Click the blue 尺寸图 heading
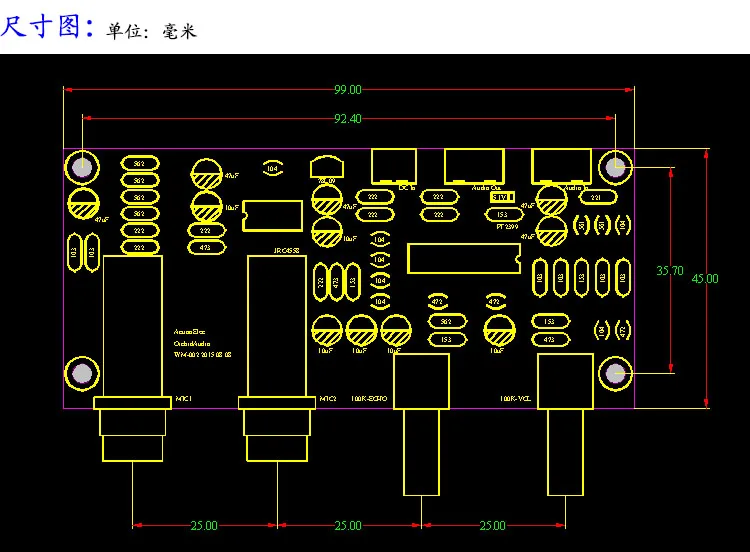 (x=47, y=26)
